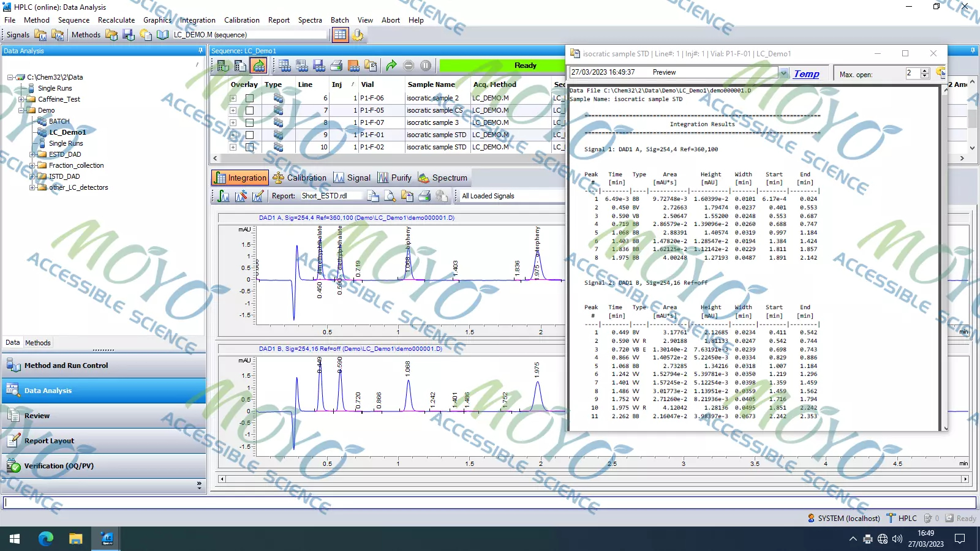Open the Review view
The image size is (980, 551).
click(x=104, y=416)
